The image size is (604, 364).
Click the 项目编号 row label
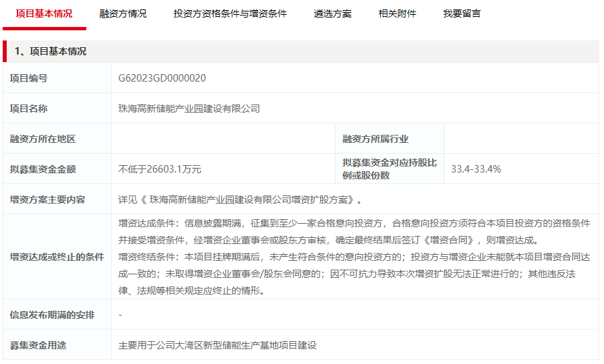[x=28, y=78]
